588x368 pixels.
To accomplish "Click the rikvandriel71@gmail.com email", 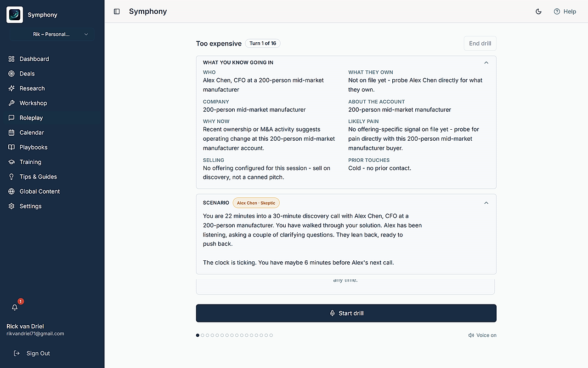I will pyautogui.click(x=35, y=333).
